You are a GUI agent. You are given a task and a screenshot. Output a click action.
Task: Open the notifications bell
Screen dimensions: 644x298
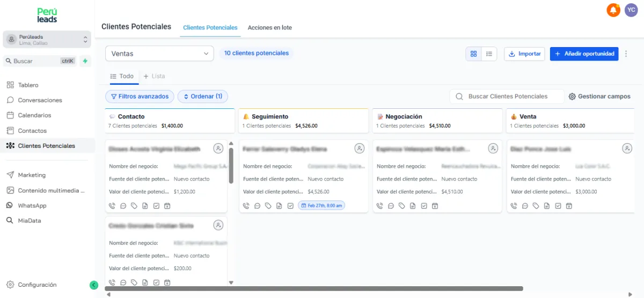coord(613,10)
